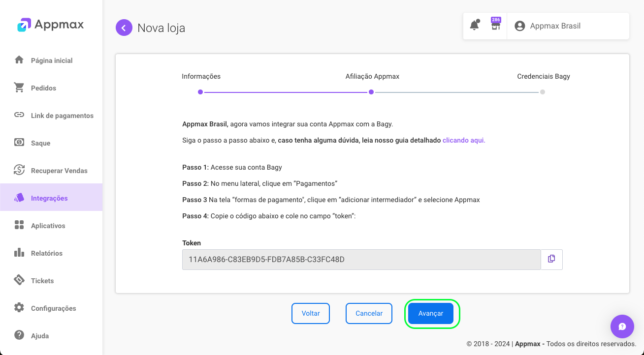Select the Credenciais Bagy step marker
Image resolution: width=644 pixels, height=355 pixels.
coord(543,91)
